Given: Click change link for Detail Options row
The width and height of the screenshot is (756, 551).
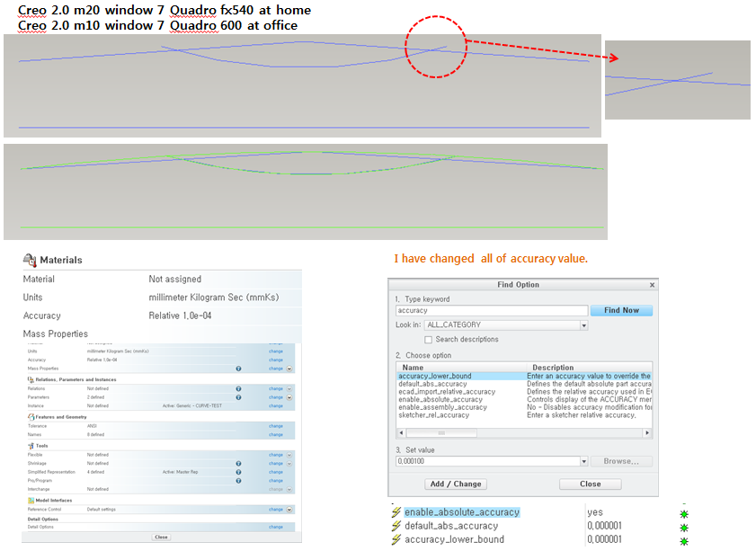Looking at the screenshot, I should pos(276,528).
